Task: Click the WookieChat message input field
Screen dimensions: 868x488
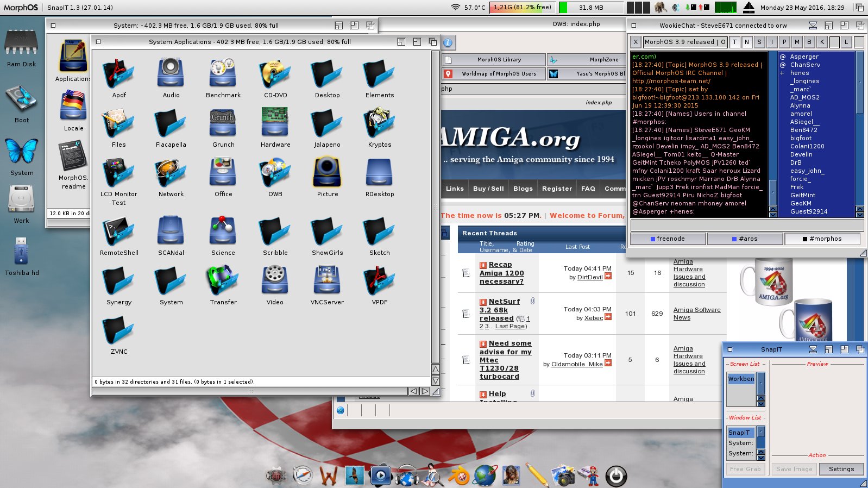Action: (747, 225)
